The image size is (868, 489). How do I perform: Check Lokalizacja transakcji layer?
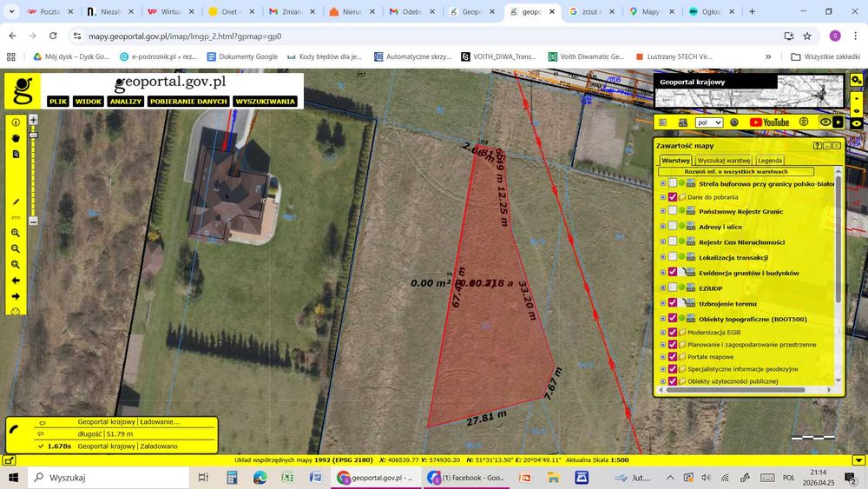(x=673, y=257)
